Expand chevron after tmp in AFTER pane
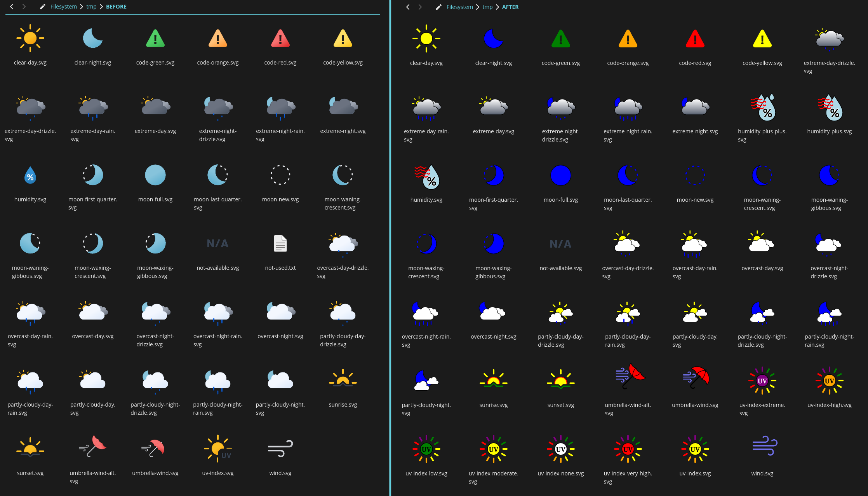The image size is (868, 496). click(497, 7)
